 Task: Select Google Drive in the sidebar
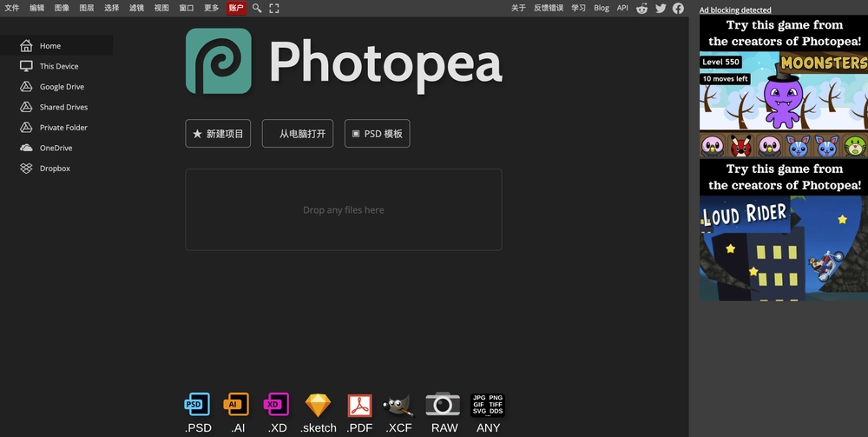56,86
